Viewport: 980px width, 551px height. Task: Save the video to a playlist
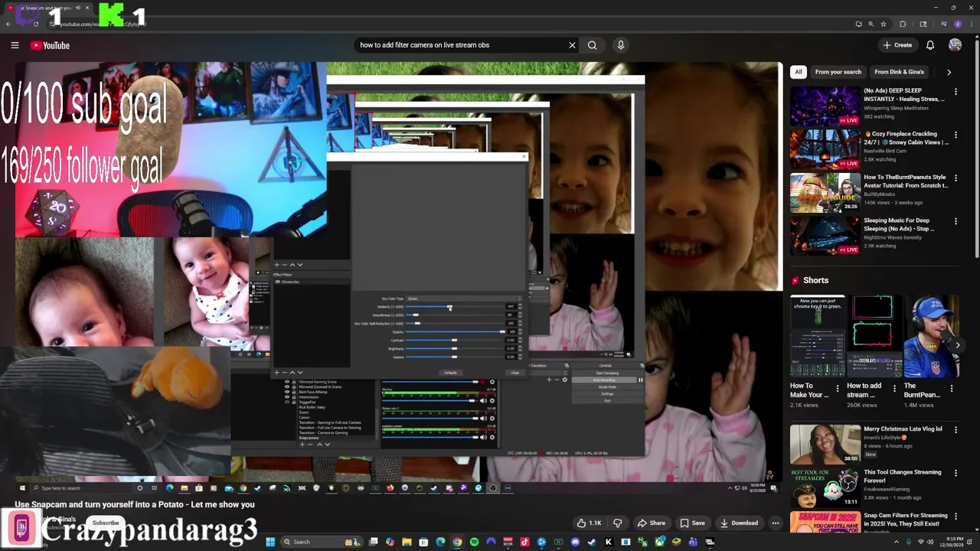(x=693, y=523)
